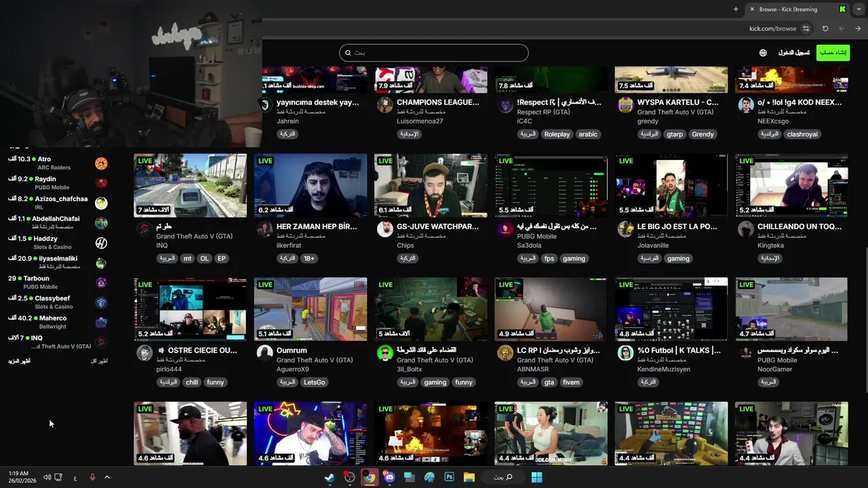Open Discord from the taskbar
The height and width of the screenshot is (488, 868).
tap(389, 477)
